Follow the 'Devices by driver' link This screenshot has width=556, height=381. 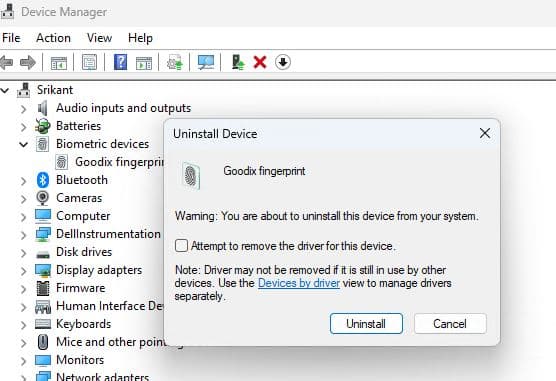point(299,283)
